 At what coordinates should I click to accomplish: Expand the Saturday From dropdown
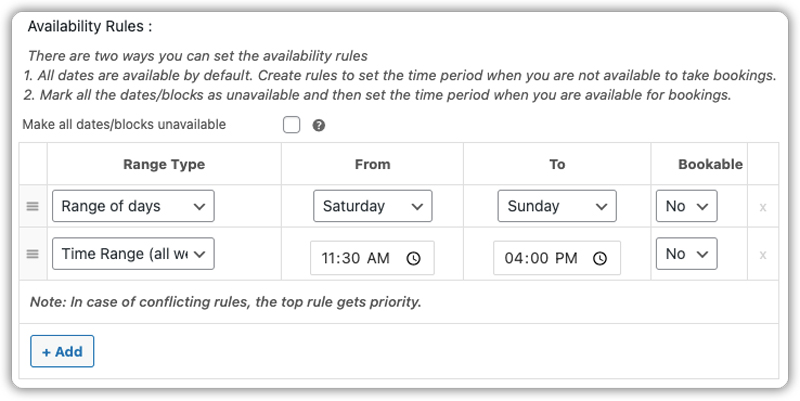(x=372, y=206)
